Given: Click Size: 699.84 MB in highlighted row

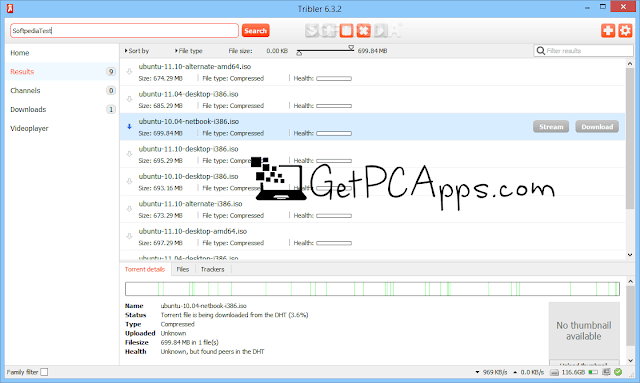Looking at the screenshot, I should click(x=160, y=134).
